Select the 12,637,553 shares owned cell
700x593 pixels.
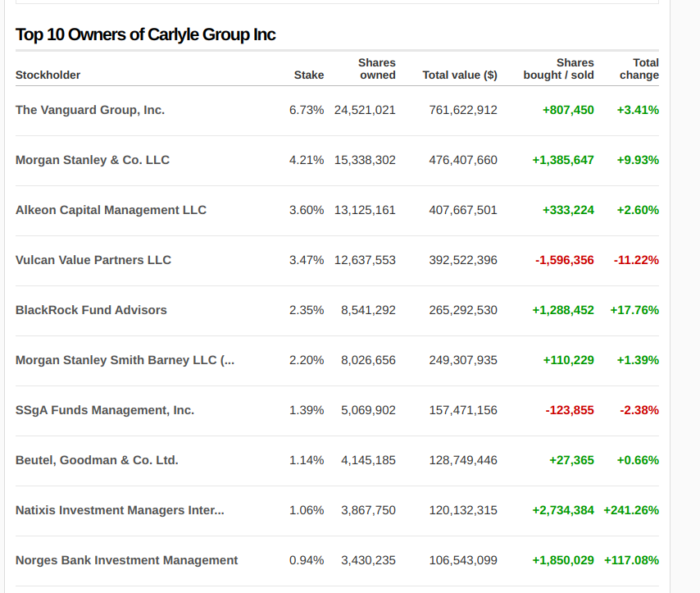point(365,260)
